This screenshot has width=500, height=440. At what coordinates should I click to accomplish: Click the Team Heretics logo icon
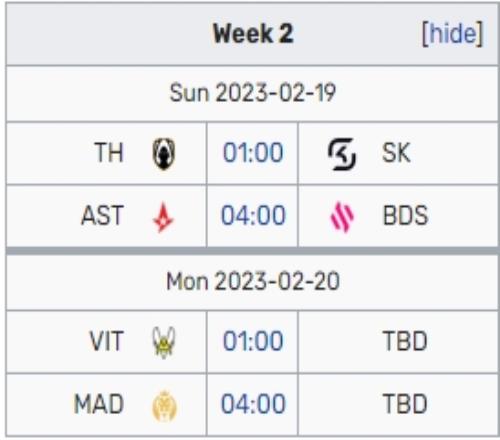pyautogui.click(x=164, y=154)
